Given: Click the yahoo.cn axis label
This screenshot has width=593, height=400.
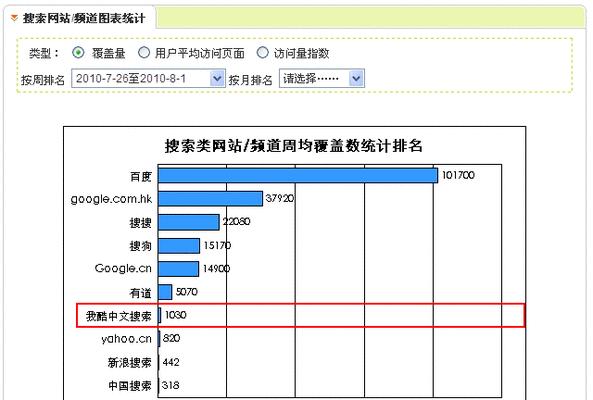Looking at the screenshot, I should (126, 339).
